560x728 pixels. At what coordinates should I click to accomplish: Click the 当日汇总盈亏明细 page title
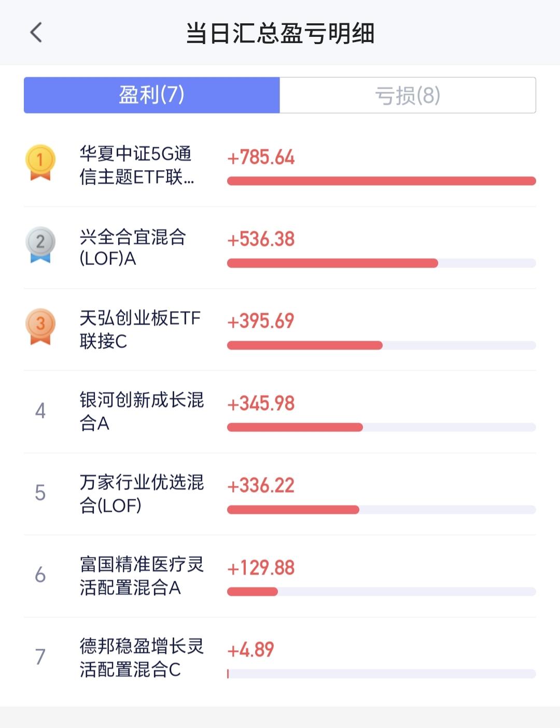(x=280, y=33)
